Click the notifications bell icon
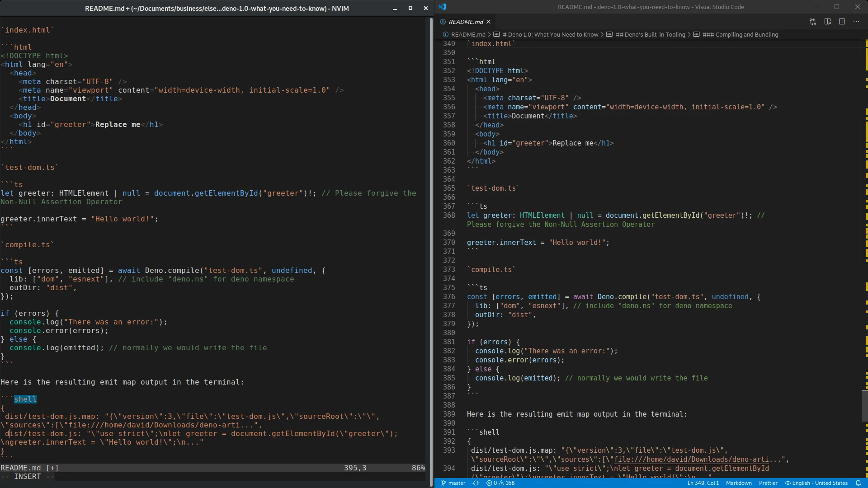The image size is (868, 488). 858,483
